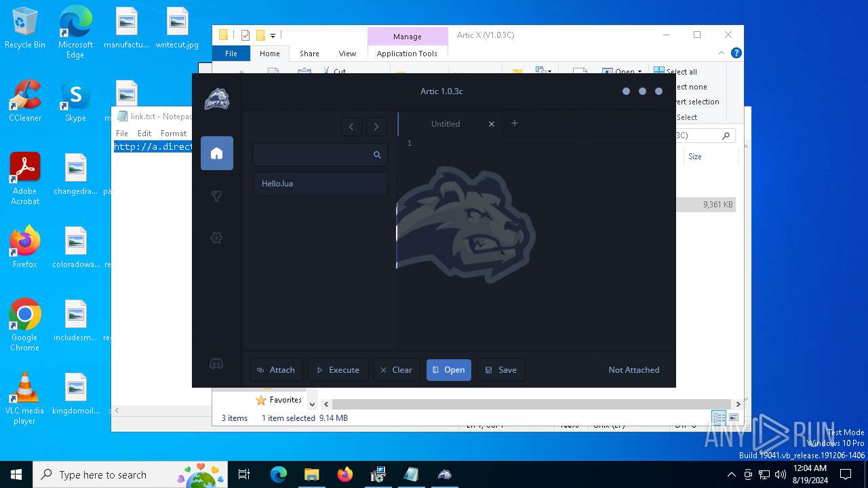Click the search magnifier in script list
This screenshot has width=868, height=488.
pyautogui.click(x=377, y=155)
